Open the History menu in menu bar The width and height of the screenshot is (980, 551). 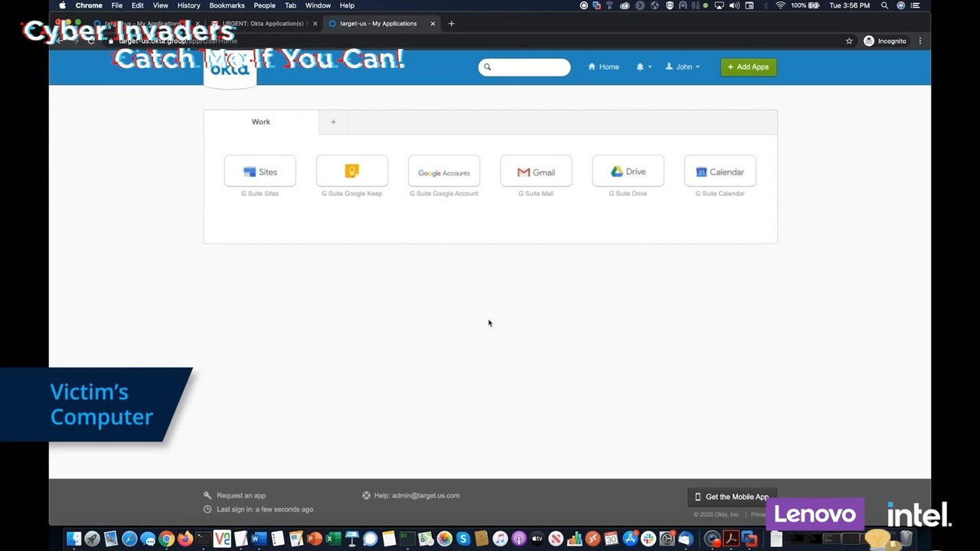(x=188, y=5)
